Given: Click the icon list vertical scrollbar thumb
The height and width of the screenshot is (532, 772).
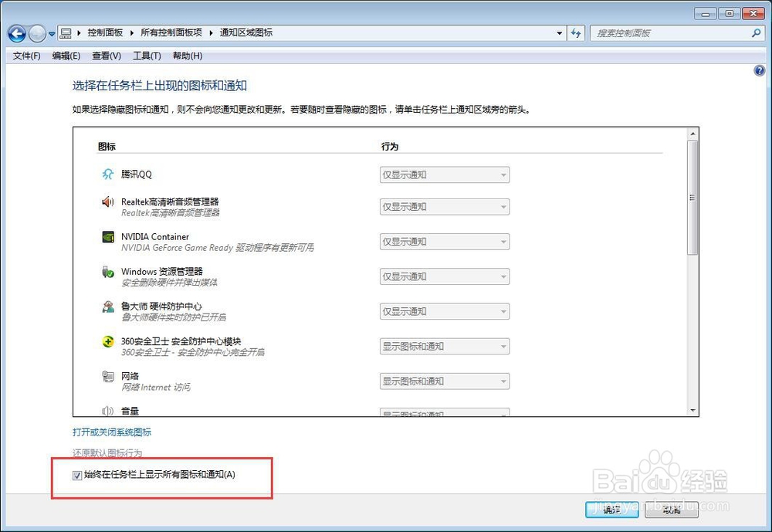Looking at the screenshot, I should click(x=692, y=198).
